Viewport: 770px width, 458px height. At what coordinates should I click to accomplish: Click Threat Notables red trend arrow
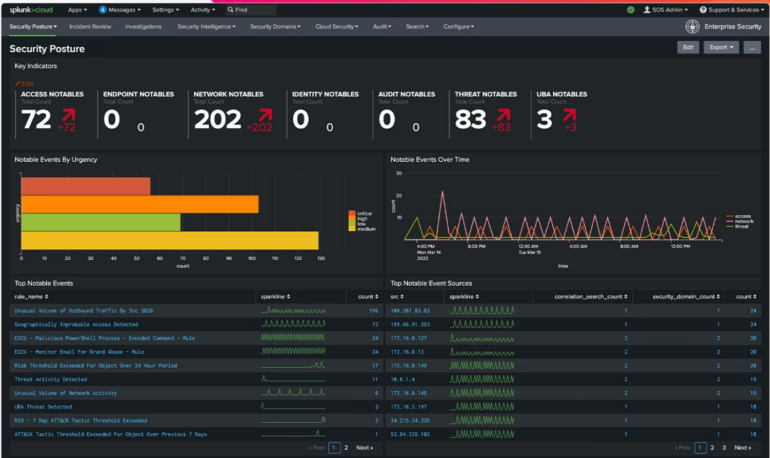pyautogui.click(x=504, y=115)
